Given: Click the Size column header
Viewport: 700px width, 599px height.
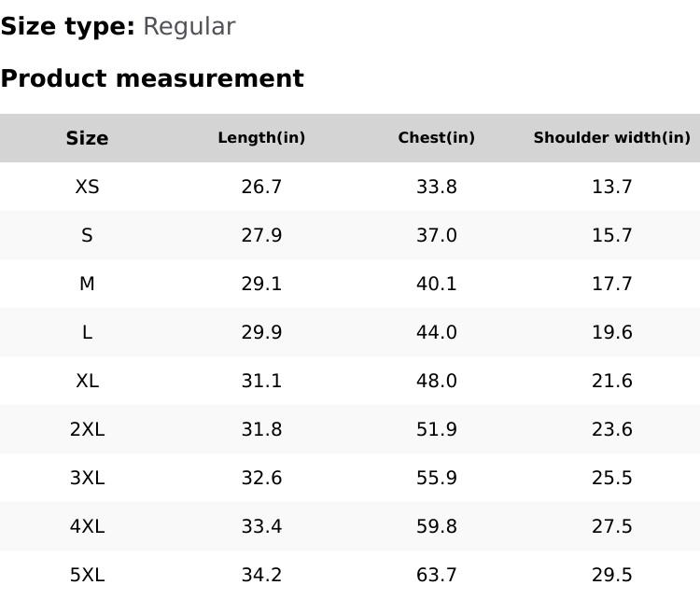Looking at the screenshot, I should pyautogui.click(x=87, y=138).
